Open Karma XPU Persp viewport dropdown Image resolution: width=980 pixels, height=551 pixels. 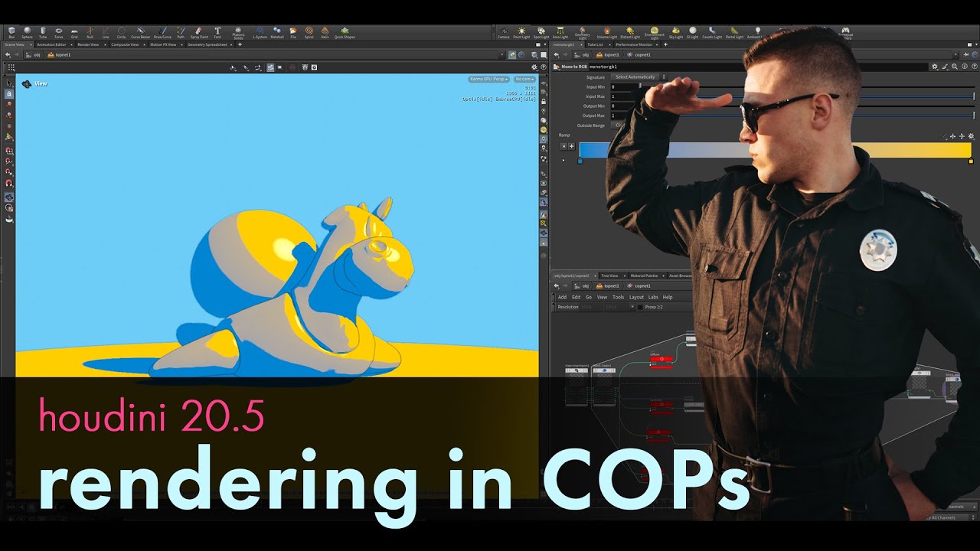click(489, 79)
